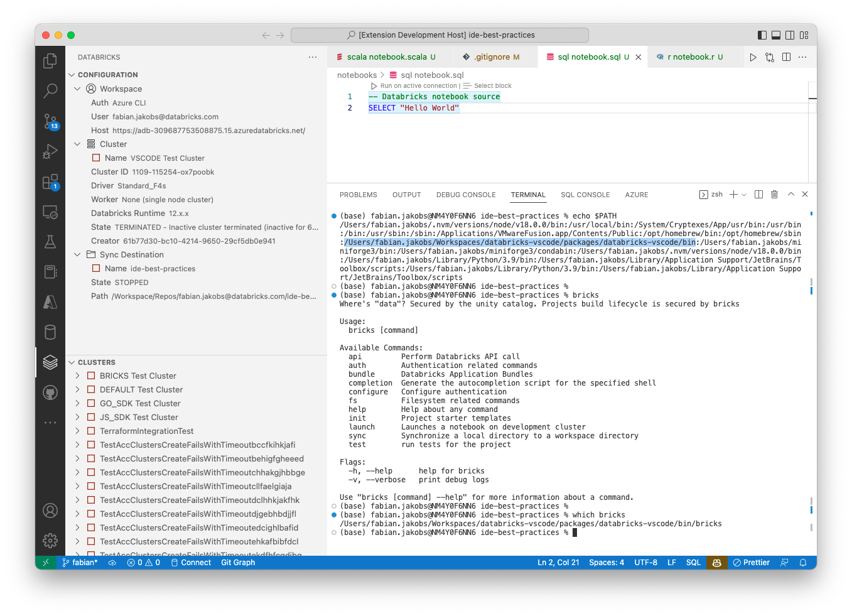Viewport: 852px width, 616px height.
Task: Expand DEFAULT Test Cluster details
Action: tap(77, 389)
